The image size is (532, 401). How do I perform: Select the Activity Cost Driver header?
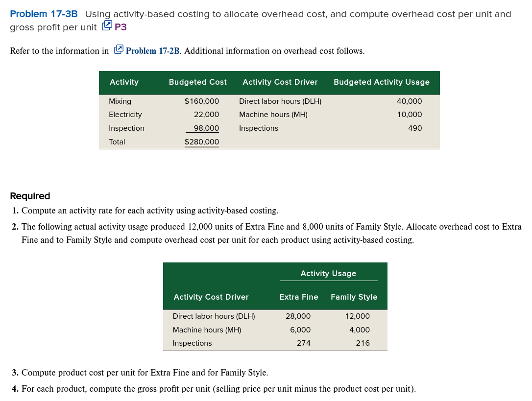coord(280,82)
